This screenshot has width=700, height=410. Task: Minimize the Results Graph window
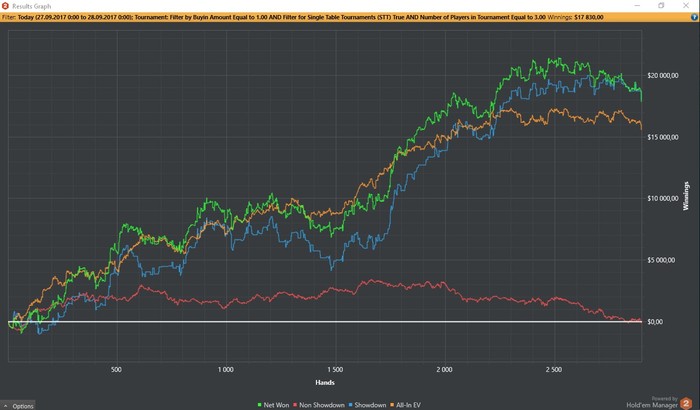[x=637, y=5]
